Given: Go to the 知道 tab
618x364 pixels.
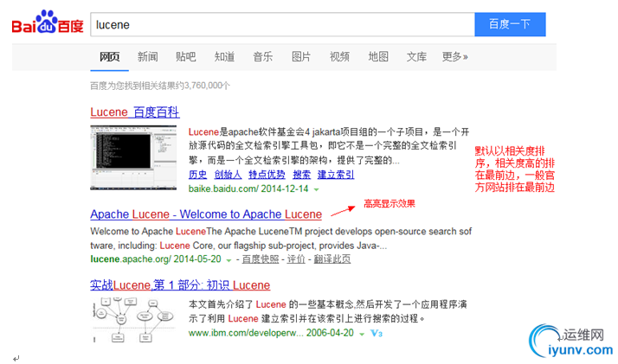Looking at the screenshot, I should point(225,57).
